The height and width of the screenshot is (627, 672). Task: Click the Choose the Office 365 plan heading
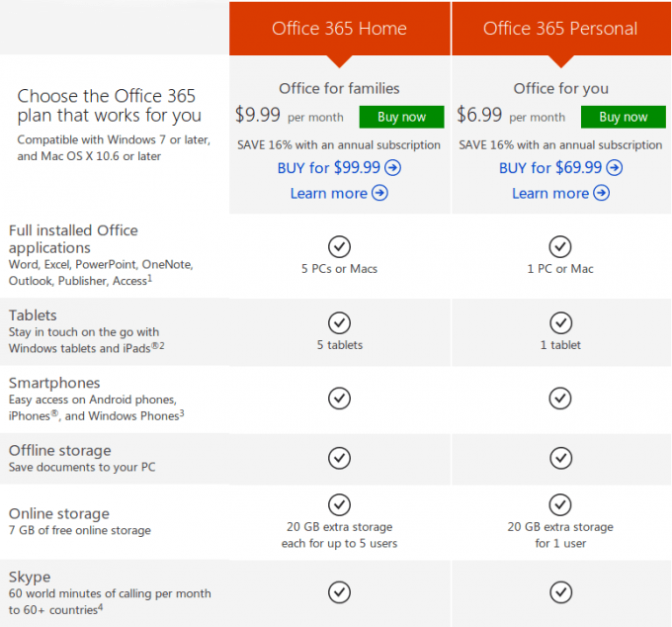click(x=110, y=106)
